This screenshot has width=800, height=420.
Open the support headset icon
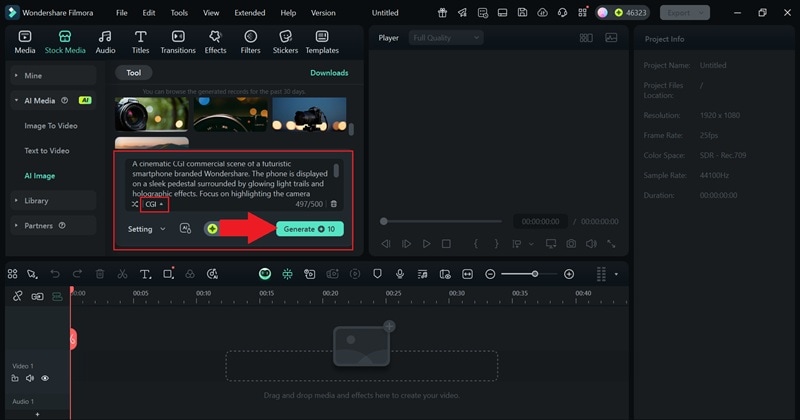(x=562, y=13)
